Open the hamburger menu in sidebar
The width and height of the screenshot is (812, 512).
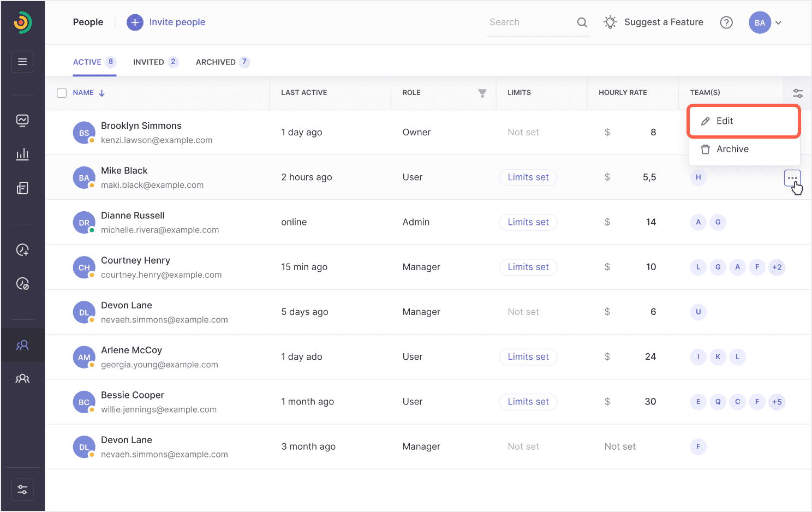(22, 62)
